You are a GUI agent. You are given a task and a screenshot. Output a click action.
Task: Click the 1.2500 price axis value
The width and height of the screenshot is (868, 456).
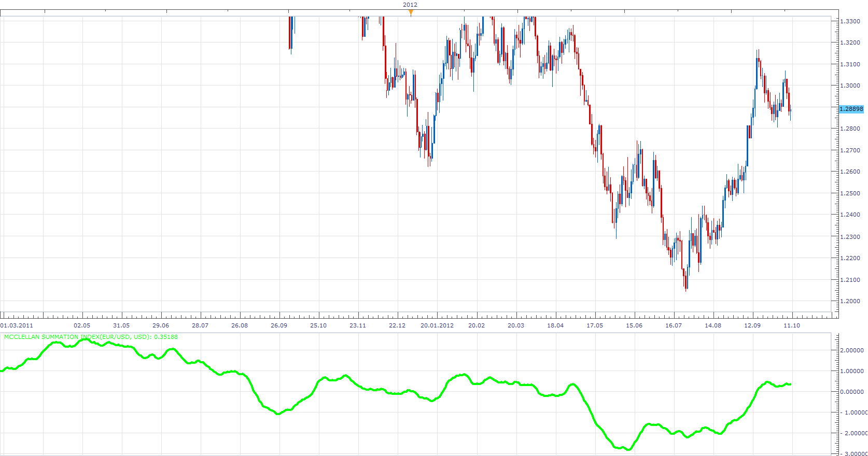pos(850,193)
